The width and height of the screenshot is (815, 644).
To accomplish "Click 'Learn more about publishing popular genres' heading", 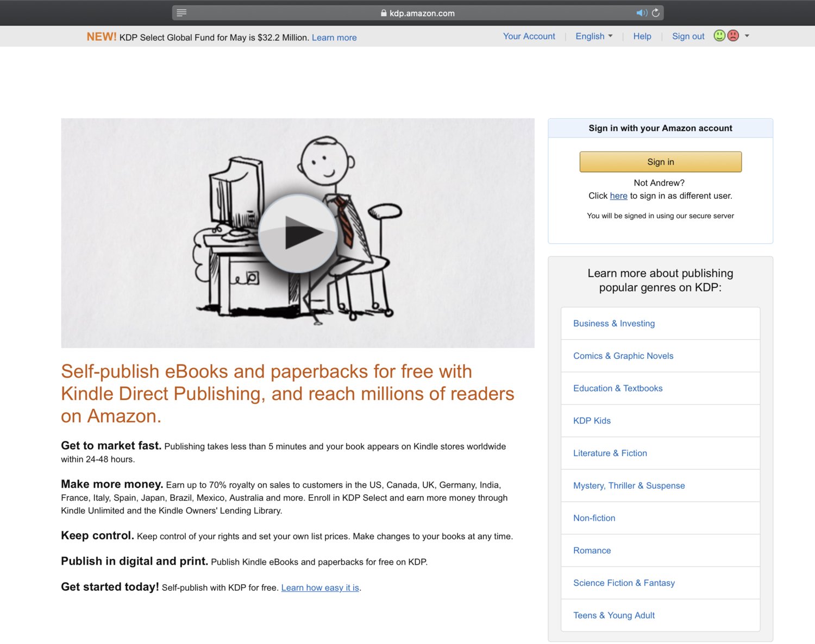I will coord(660,280).
